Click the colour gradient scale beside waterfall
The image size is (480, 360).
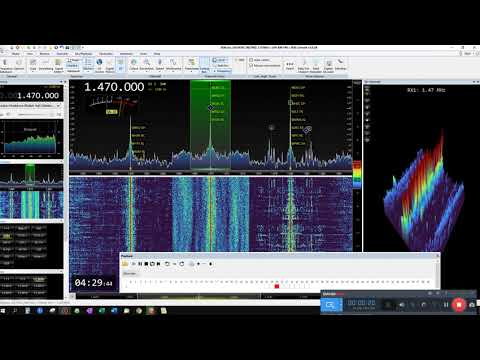tap(357, 174)
